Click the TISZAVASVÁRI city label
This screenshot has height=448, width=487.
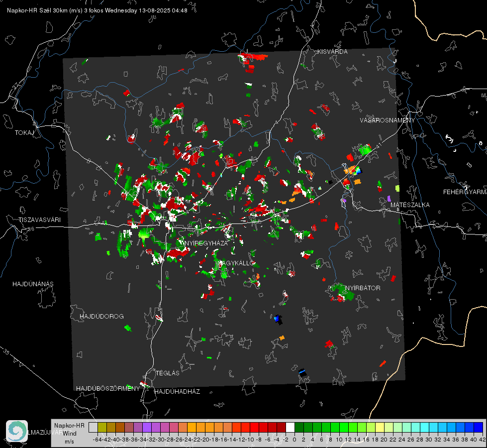[39, 220]
